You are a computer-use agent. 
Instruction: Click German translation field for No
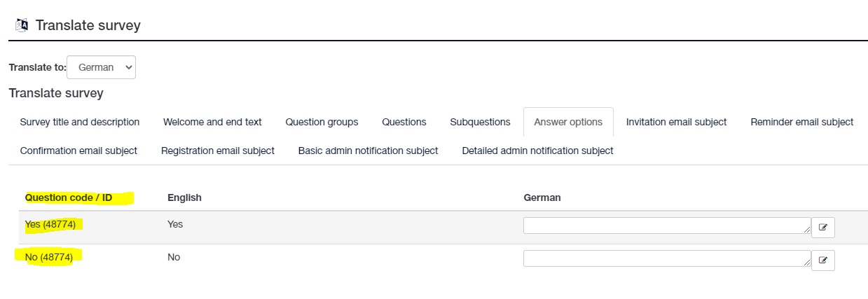pos(666,258)
